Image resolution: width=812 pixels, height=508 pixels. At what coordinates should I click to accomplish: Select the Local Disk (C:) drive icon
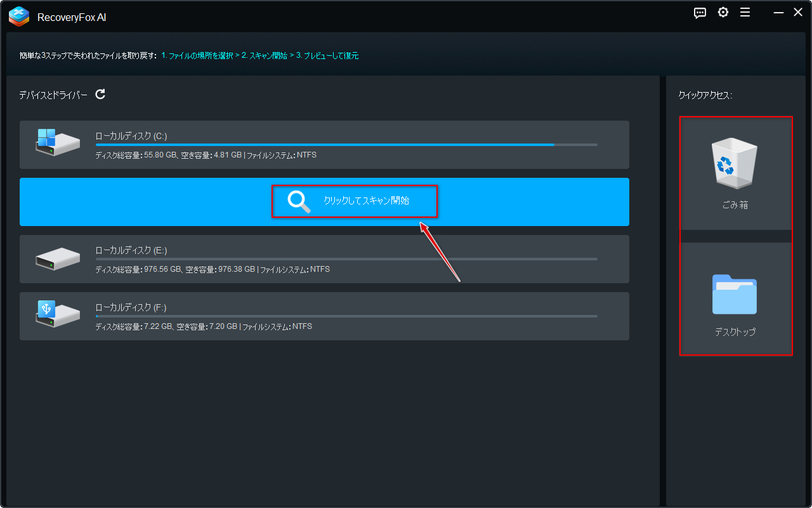[58, 143]
